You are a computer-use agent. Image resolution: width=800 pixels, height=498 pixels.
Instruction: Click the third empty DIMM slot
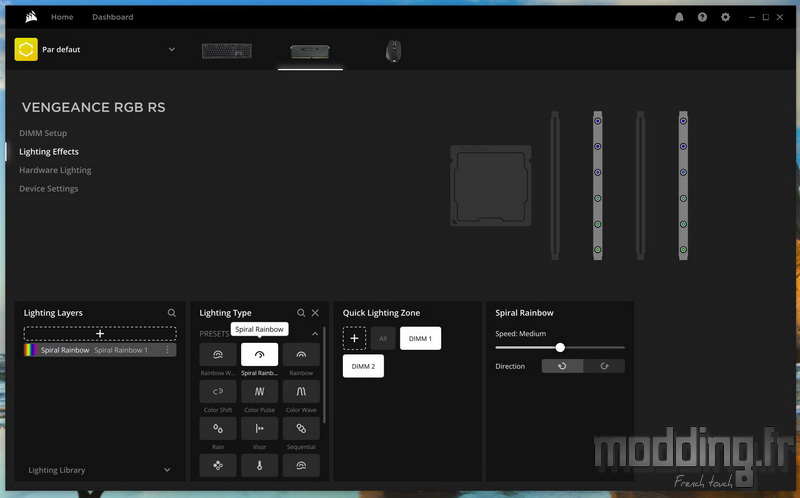640,186
